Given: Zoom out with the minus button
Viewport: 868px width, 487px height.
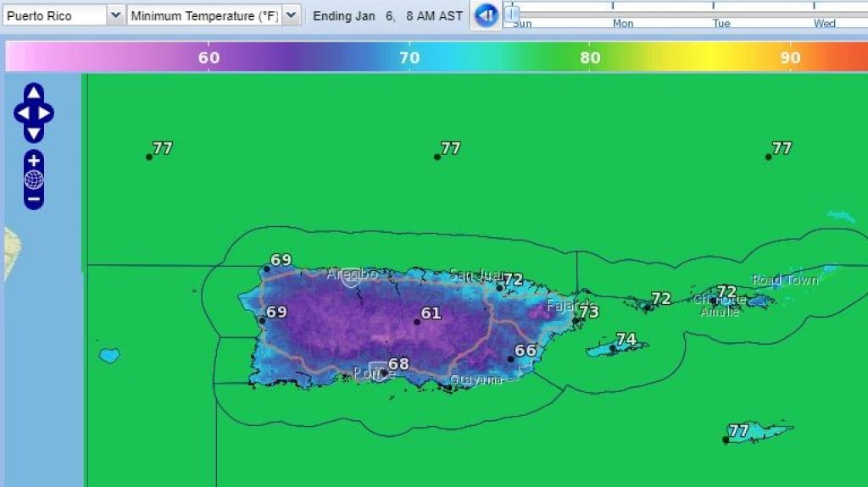Looking at the screenshot, I should click(34, 200).
